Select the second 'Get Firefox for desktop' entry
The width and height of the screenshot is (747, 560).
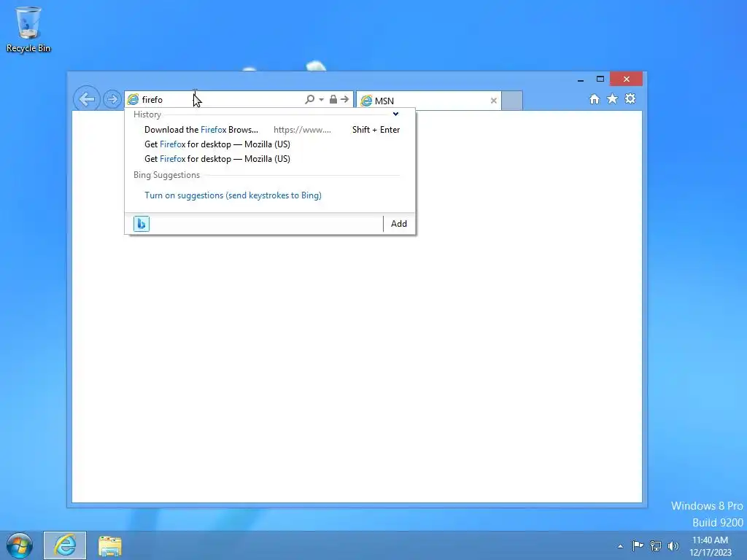pos(271,159)
